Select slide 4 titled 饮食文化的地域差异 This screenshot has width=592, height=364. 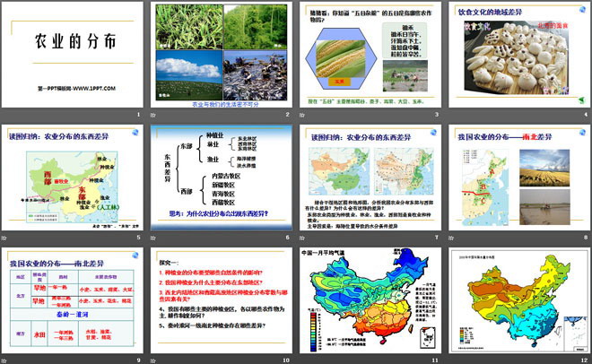(519, 55)
